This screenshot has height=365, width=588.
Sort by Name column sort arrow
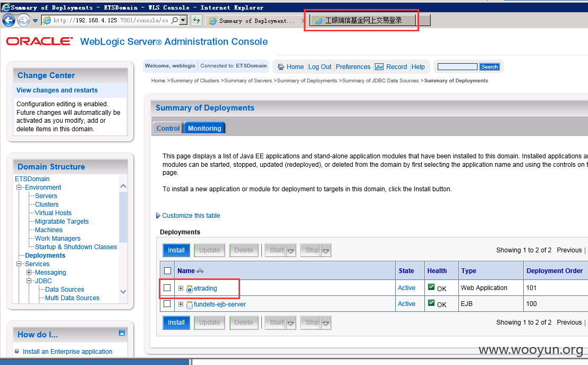pyautogui.click(x=200, y=271)
